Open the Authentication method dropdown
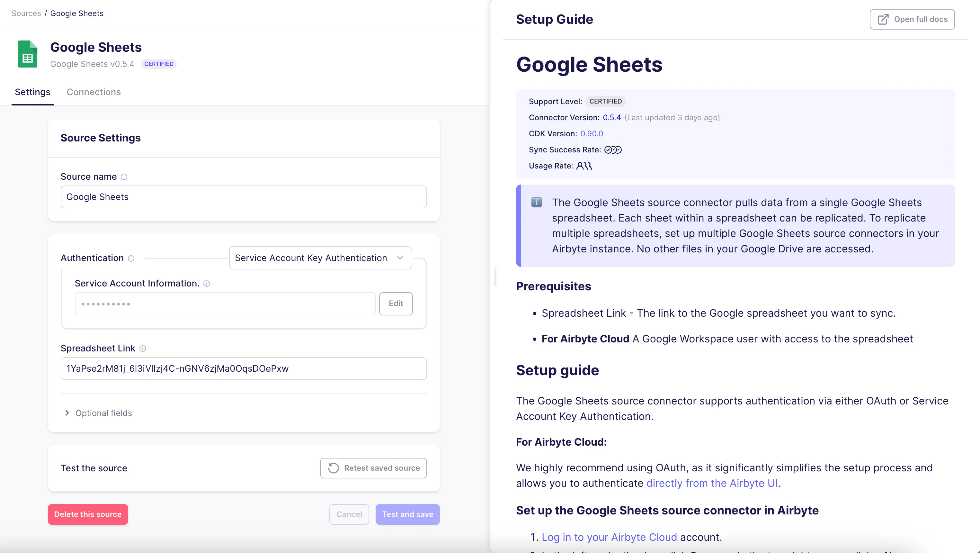Screen dimensions: 980x553 tap(320, 258)
